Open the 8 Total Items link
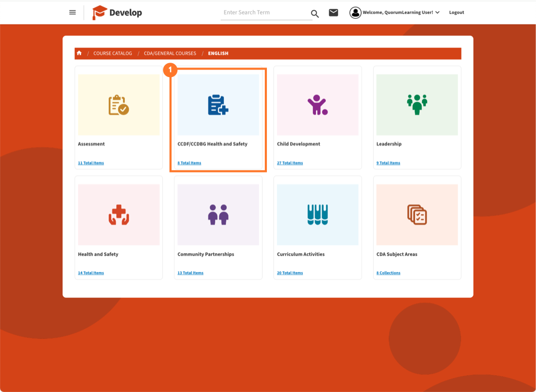 [189, 163]
